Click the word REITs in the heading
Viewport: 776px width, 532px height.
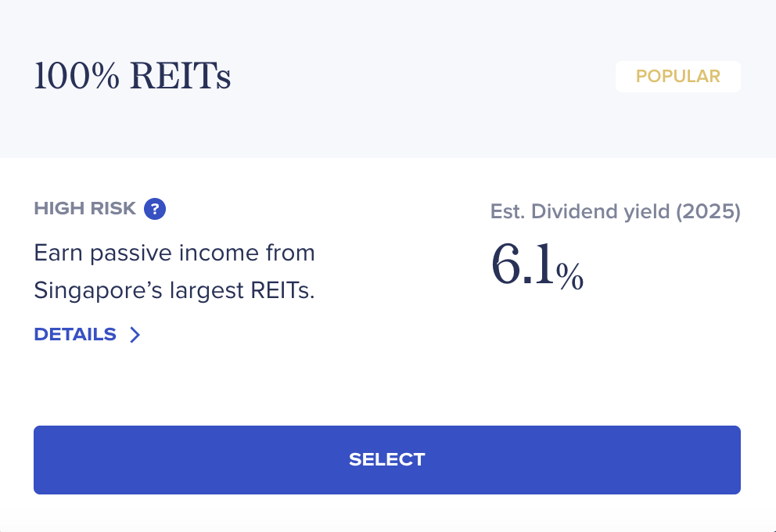(x=181, y=76)
